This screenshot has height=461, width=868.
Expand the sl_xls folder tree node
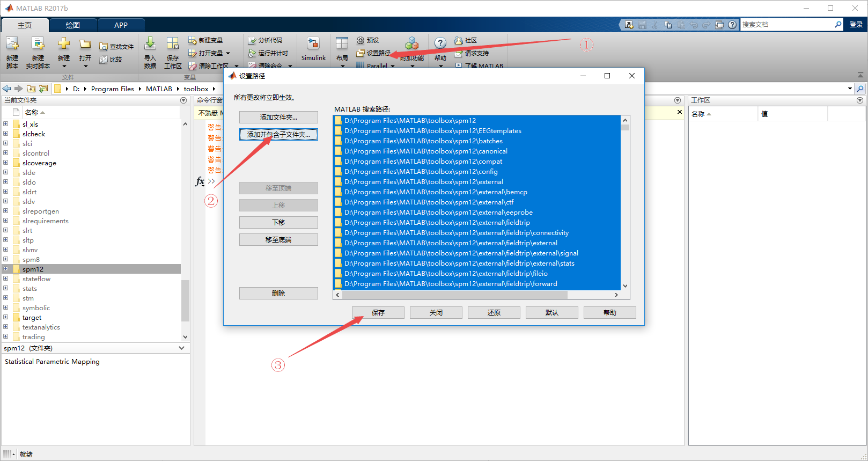click(6, 124)
